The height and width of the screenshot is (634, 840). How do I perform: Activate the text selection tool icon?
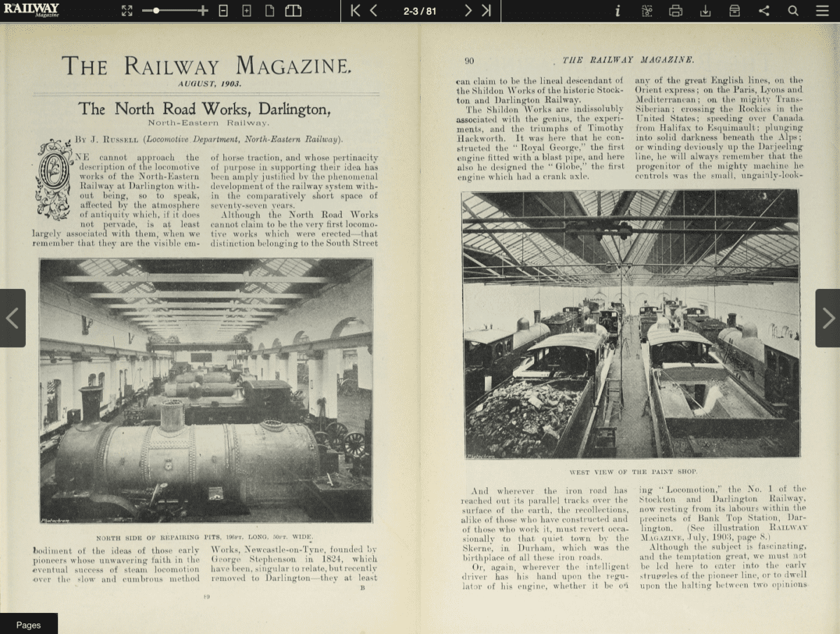click(647, 10)
